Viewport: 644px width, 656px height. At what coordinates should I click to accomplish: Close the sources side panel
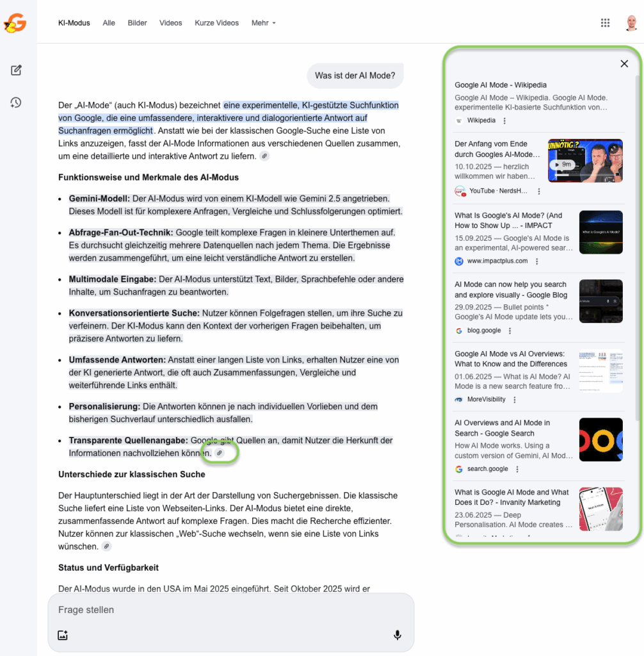[x=624, y=63]
